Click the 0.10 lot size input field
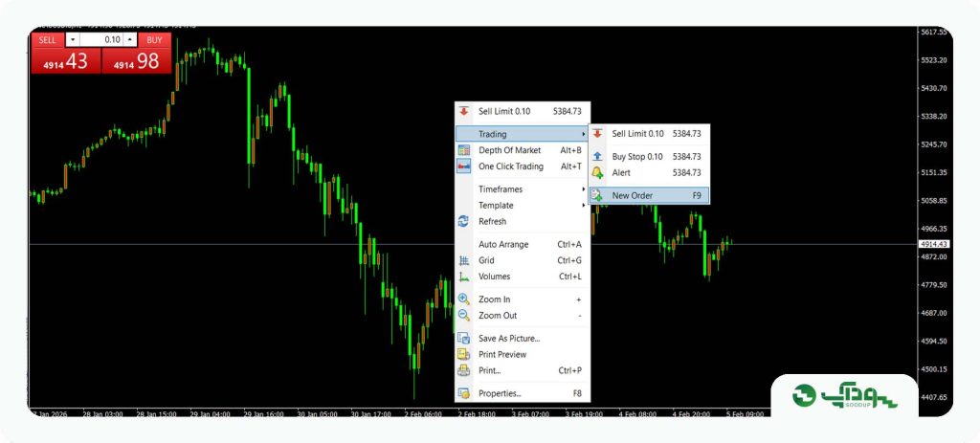Screen dimensions: 980x443 click(101, 39)
